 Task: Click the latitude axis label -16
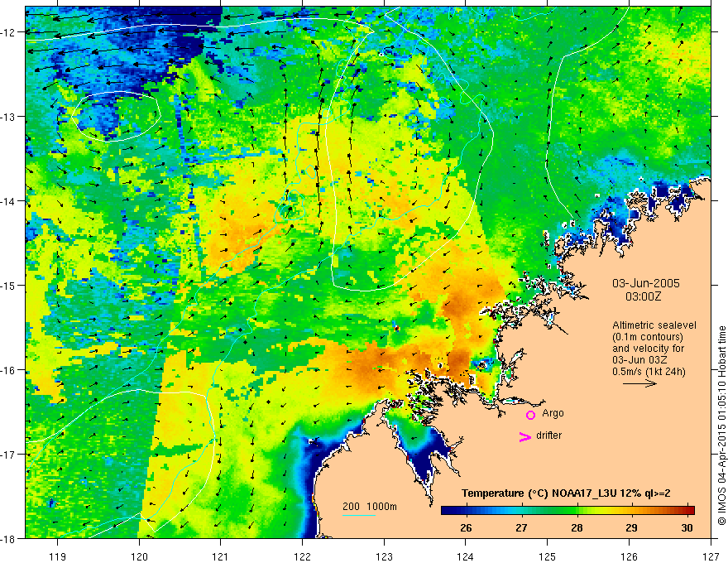9,370
